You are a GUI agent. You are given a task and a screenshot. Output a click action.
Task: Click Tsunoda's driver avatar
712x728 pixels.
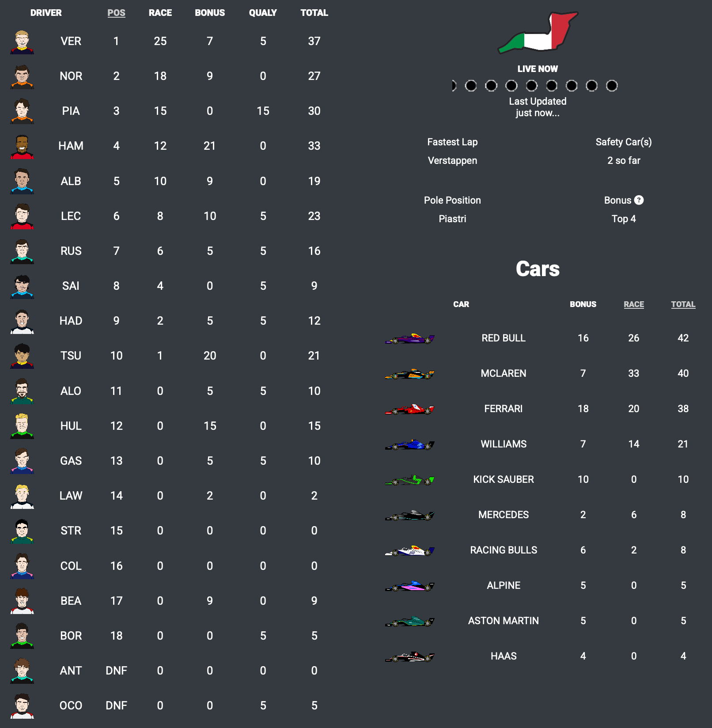(x=22, y=356)
